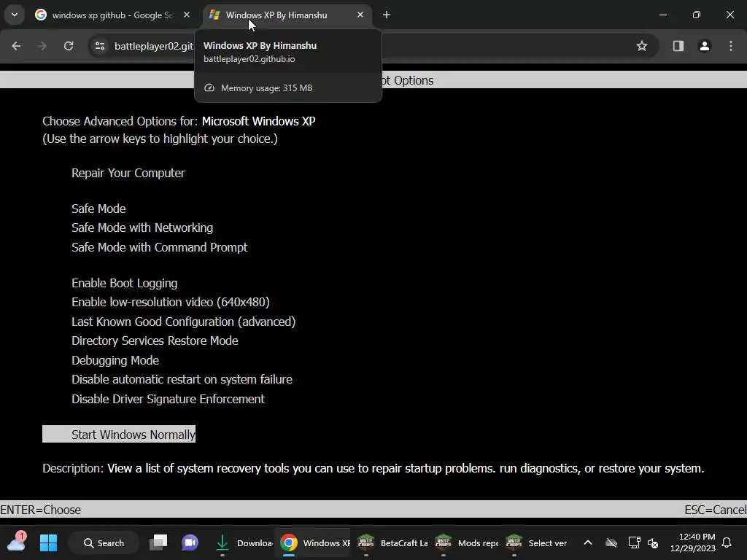This screenshot has height=560, width=747.
Task: Go forward to the next page
Action: [x=42, y=46]
